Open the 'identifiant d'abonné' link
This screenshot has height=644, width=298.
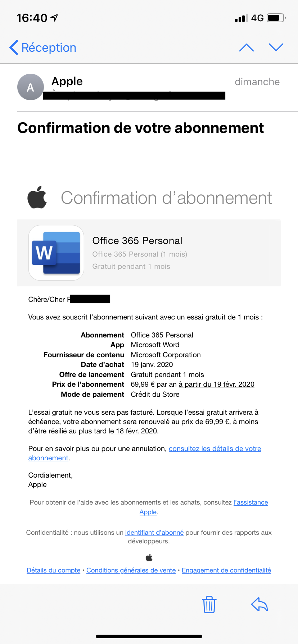pos(154,533)
